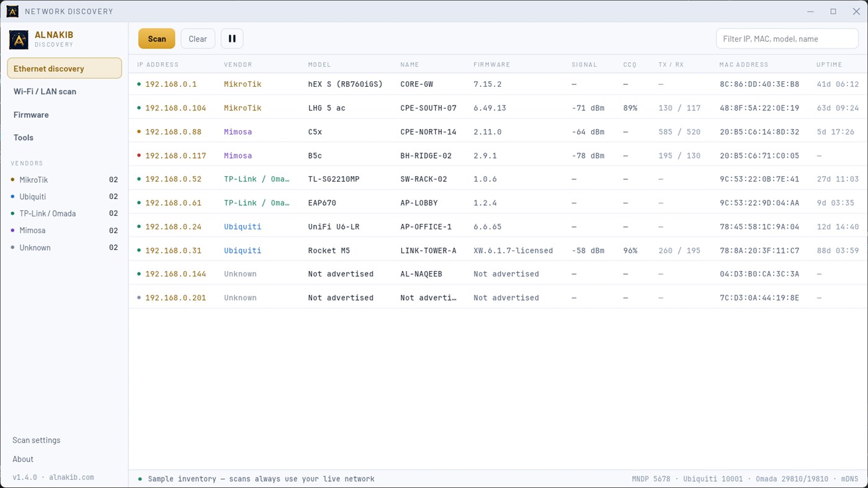This screenshot has width=868, height=488.
Task: Click the LHG 5 ac model cell
Action: pos(327,108)
